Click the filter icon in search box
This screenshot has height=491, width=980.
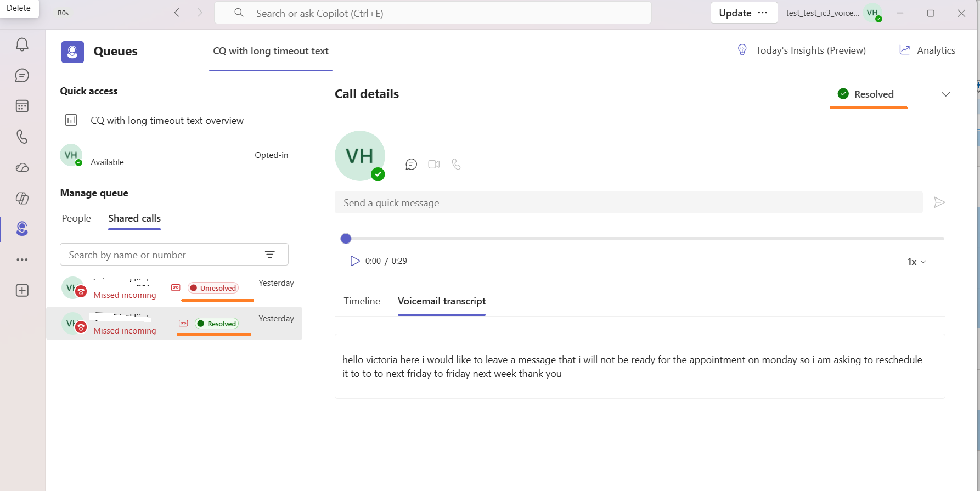(269, 255)
